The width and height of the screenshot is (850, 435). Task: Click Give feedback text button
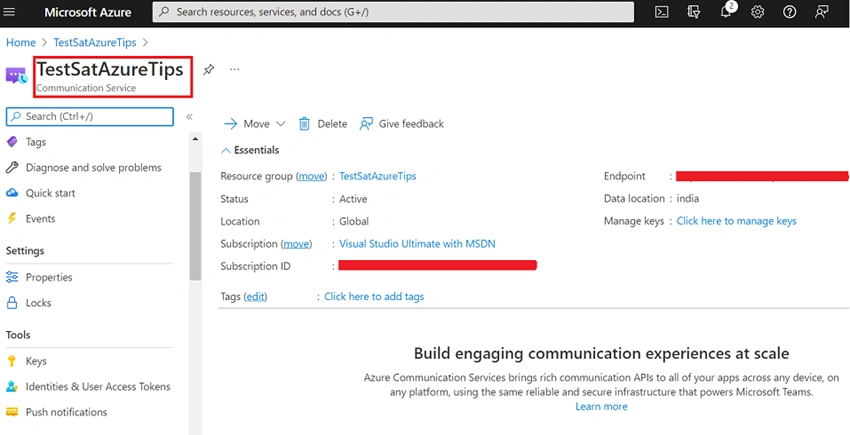coord(411,124)
